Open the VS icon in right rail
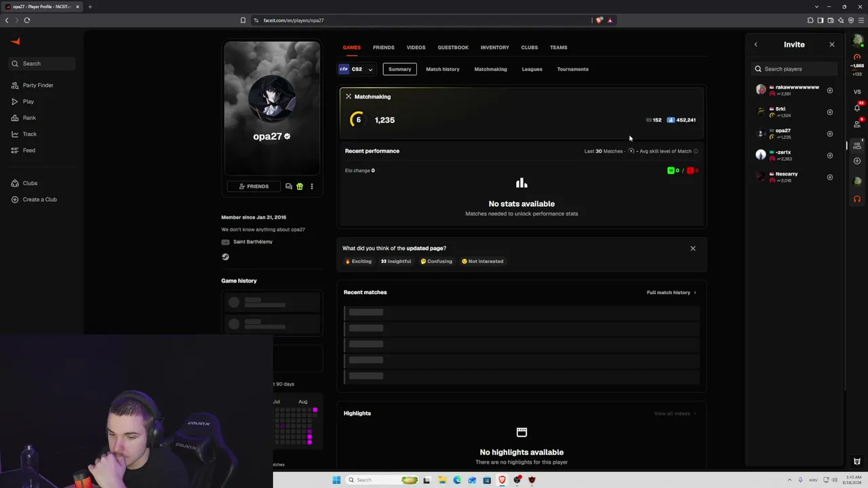The height and width of the screenshot is (488, 868). coord(857,91)
